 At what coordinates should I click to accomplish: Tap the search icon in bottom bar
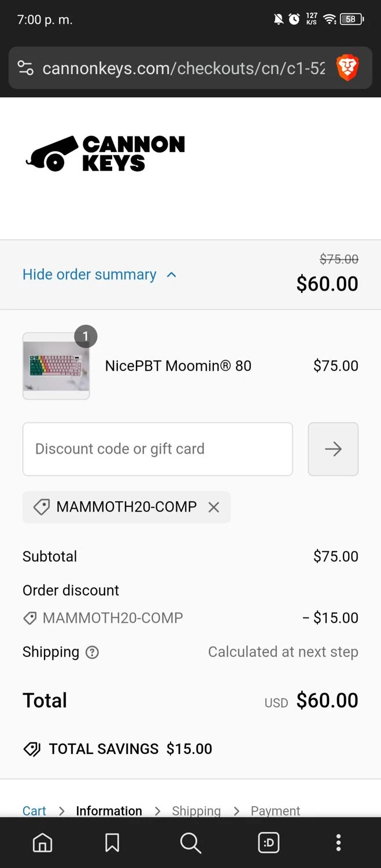pos(190,843)
